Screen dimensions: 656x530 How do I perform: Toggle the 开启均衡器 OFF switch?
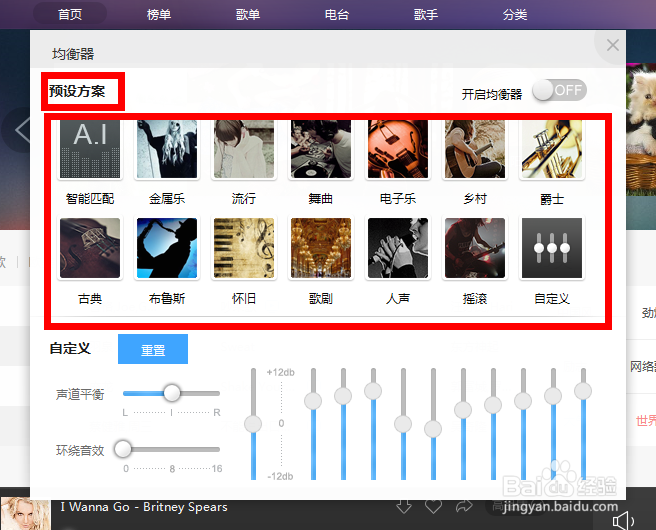(x=559, y=90)
